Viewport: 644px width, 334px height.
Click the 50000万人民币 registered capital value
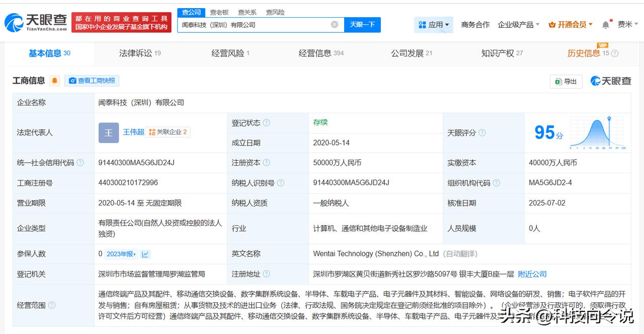[x=337, y=163]
